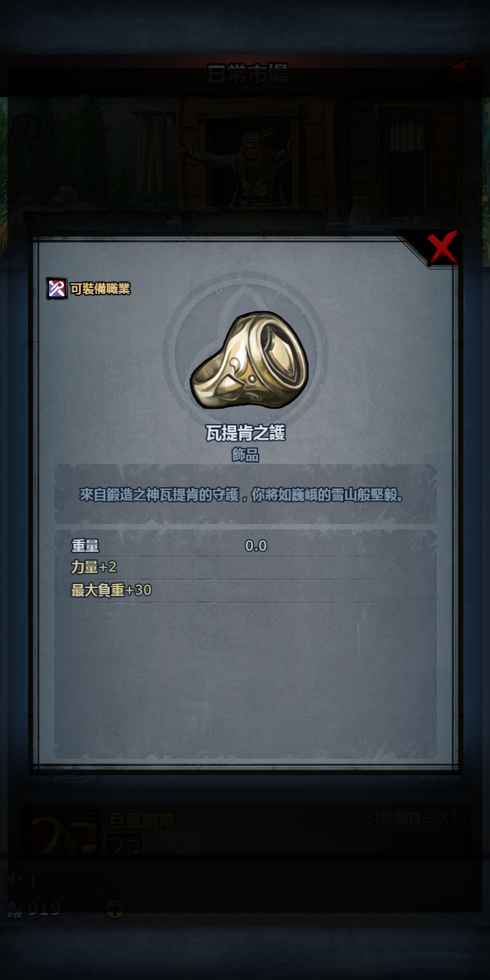
Task: Tap the 可裝備職業 label
Action: point(100,289)
